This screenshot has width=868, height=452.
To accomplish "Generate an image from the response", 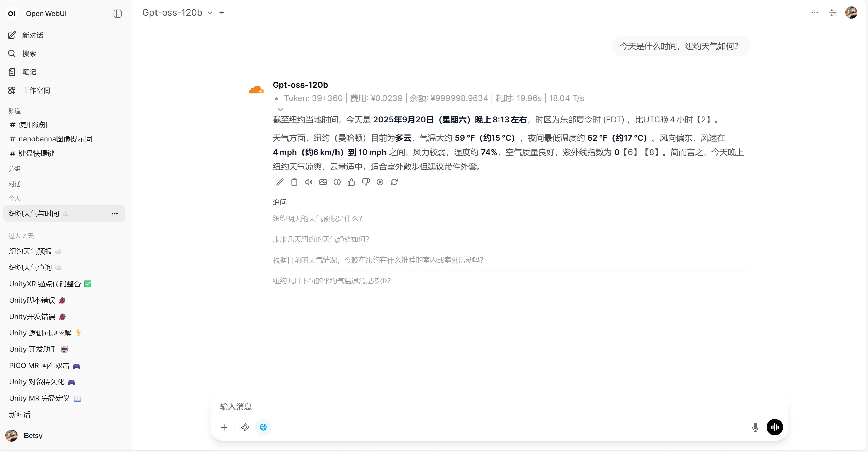I will pos(323,182).
